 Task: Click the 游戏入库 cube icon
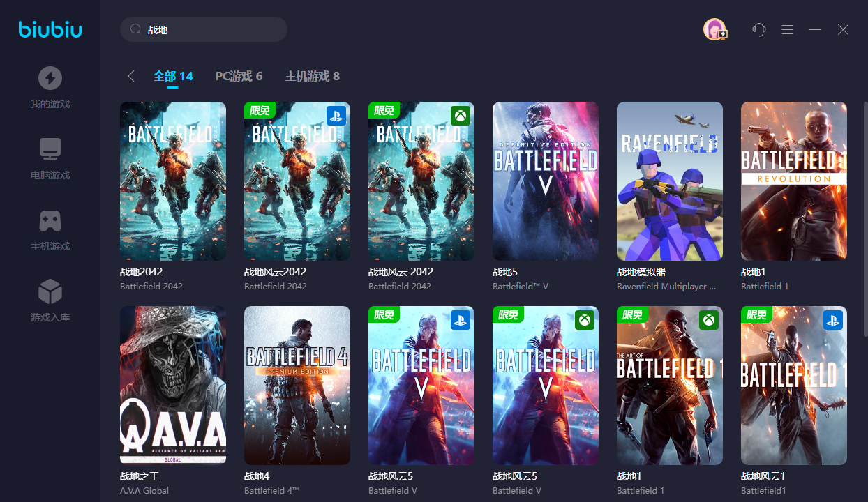50,291
